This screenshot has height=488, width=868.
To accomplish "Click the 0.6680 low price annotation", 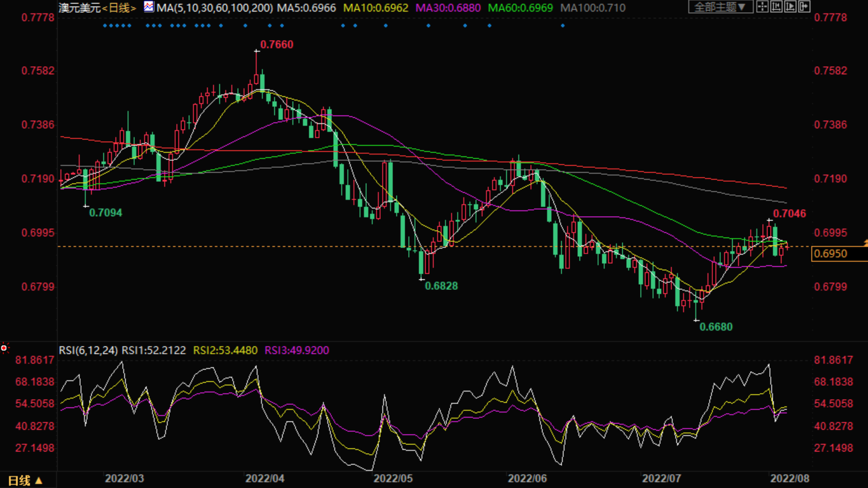I will point(716,327).
